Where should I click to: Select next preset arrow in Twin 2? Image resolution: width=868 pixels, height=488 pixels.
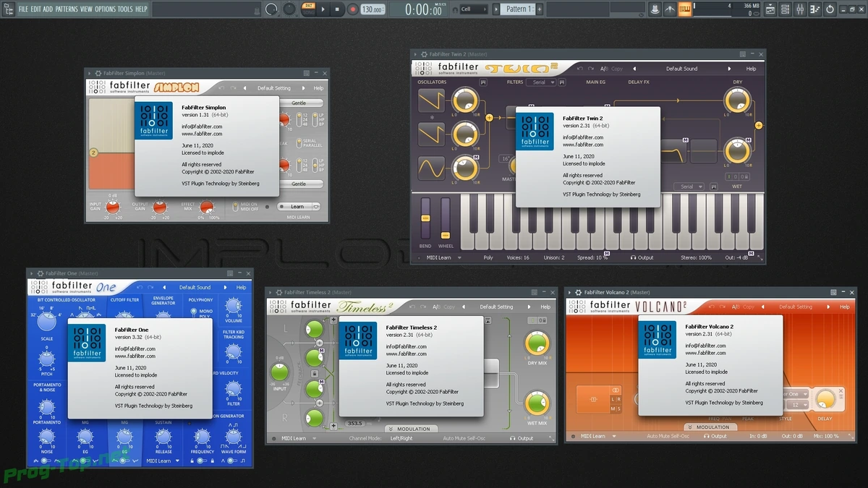[729, 69]
